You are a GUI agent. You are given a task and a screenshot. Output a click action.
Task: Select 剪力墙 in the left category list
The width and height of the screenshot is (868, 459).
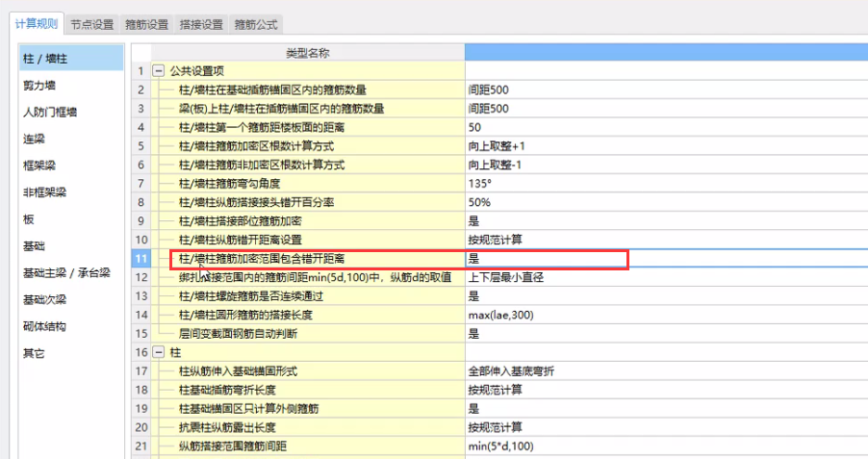click(38, 85)
